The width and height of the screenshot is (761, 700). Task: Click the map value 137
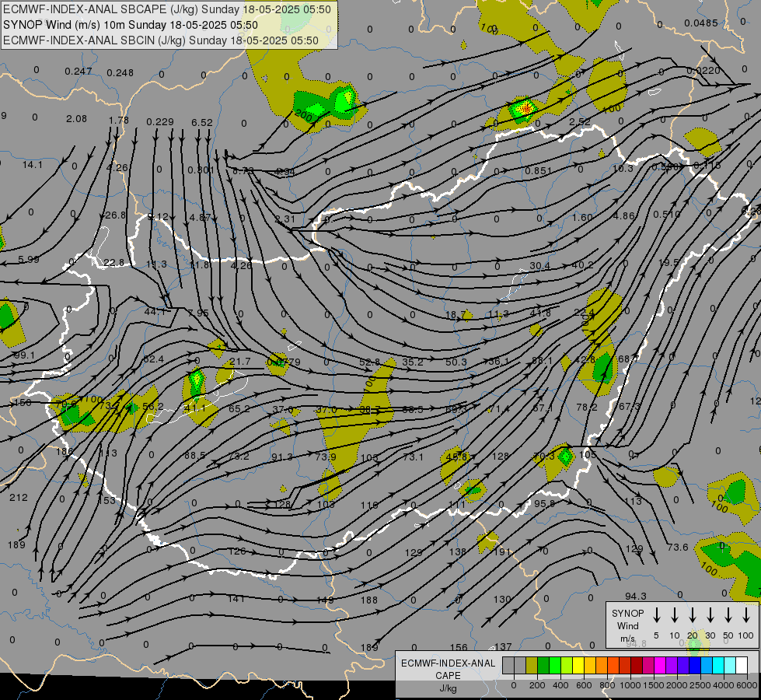[503, 646]
